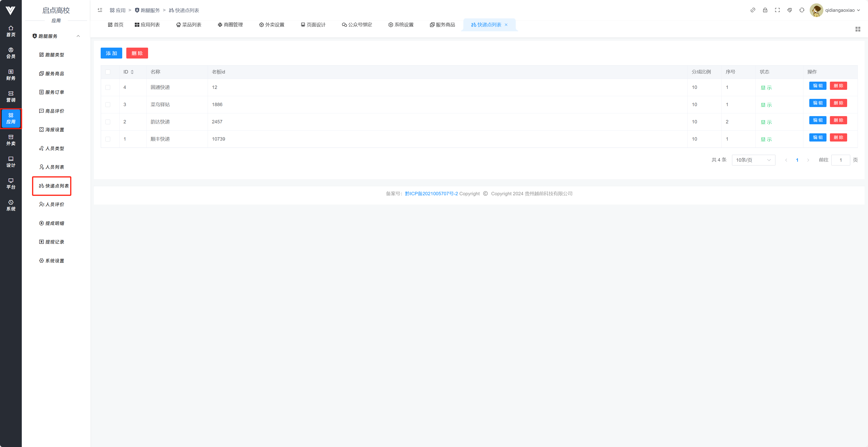Click the page number jump input field
Image resolution: width=868 pixels, height=447 pixels.
coord(840,160)
